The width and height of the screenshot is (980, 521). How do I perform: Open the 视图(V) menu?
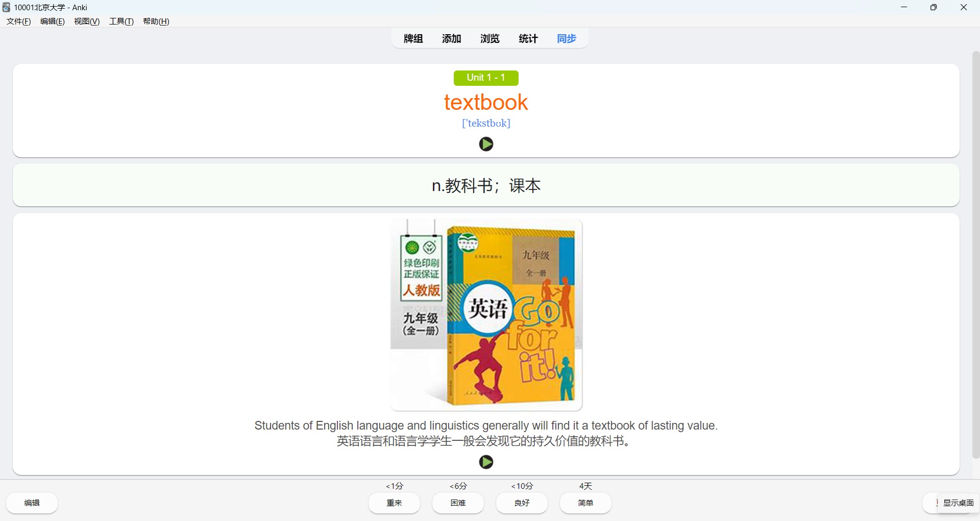[x=87, y=21]
